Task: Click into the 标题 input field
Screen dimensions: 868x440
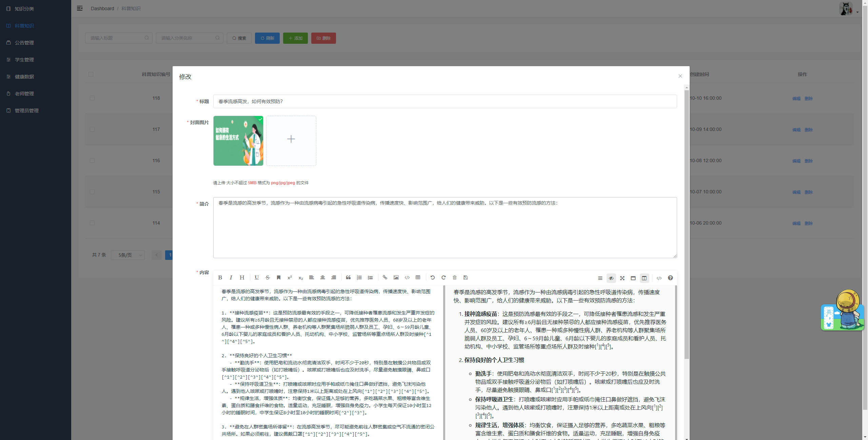Action: point(445,101)
